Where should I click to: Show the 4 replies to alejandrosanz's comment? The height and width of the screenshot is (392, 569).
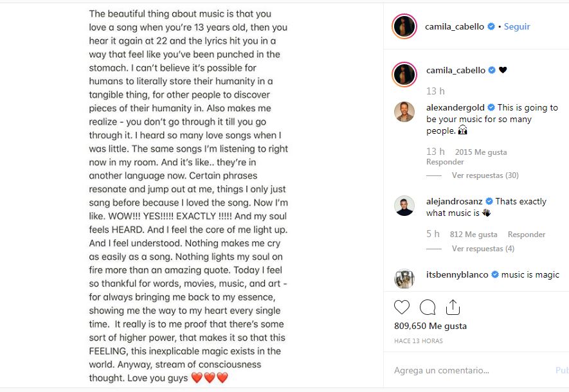[482, 249]
